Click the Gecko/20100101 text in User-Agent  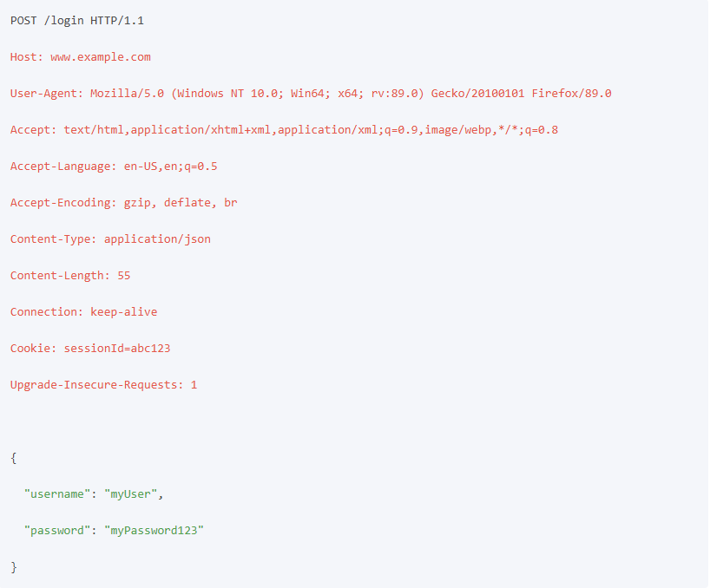tap(477, 94)
